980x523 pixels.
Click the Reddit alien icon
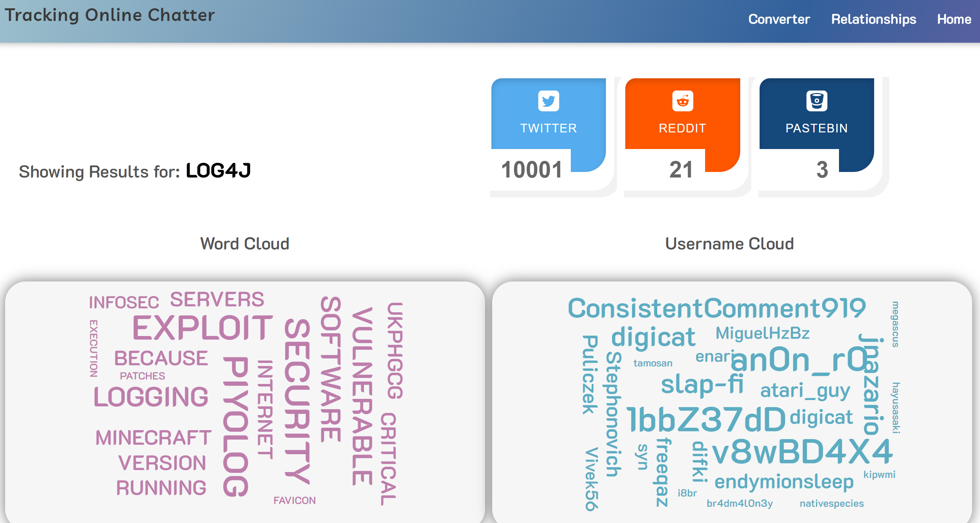point(683,101)
